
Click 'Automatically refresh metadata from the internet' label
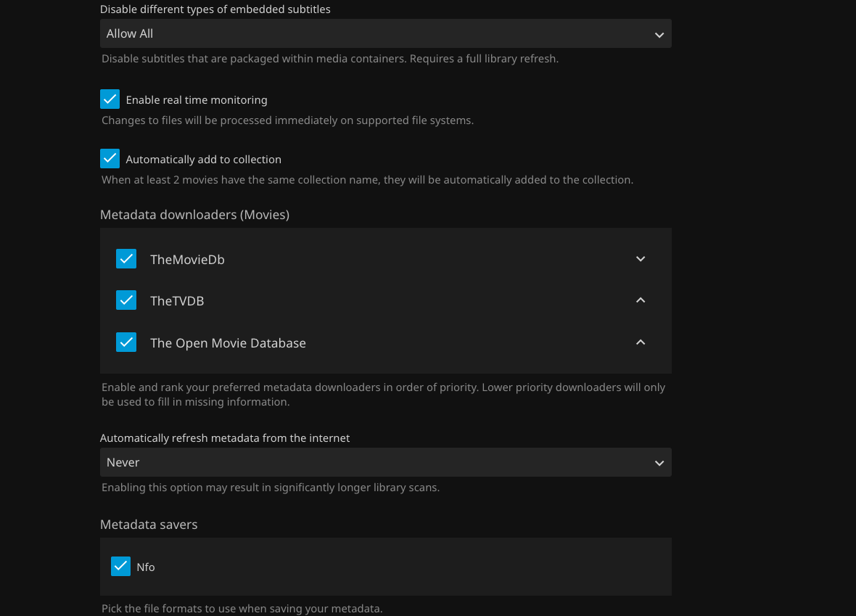point(225,438)
